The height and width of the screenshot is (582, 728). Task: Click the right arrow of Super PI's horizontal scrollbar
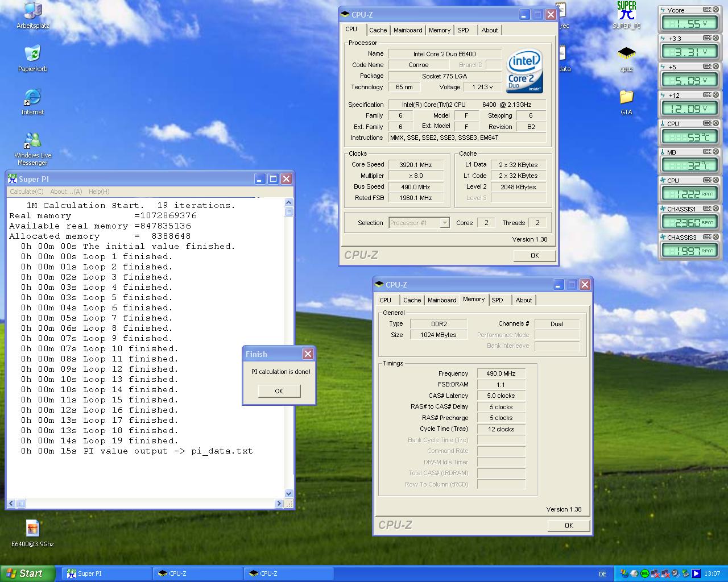(x=279, y=504)
